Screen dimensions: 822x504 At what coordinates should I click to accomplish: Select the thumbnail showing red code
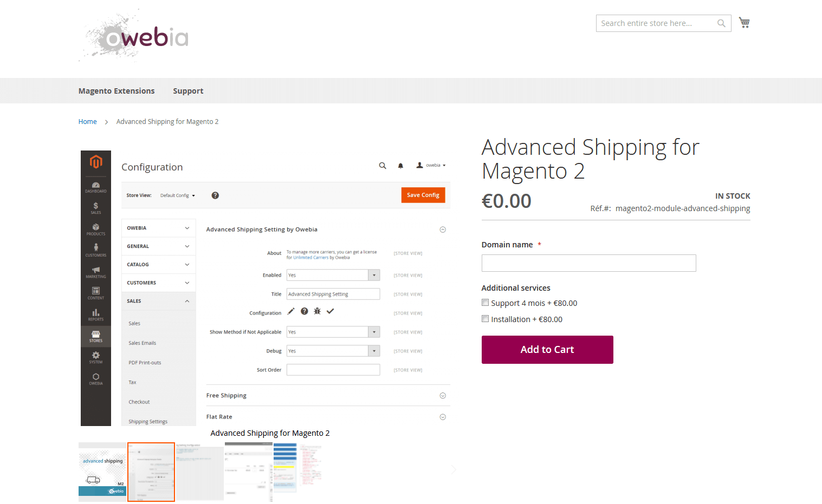(x=310, y=464)
